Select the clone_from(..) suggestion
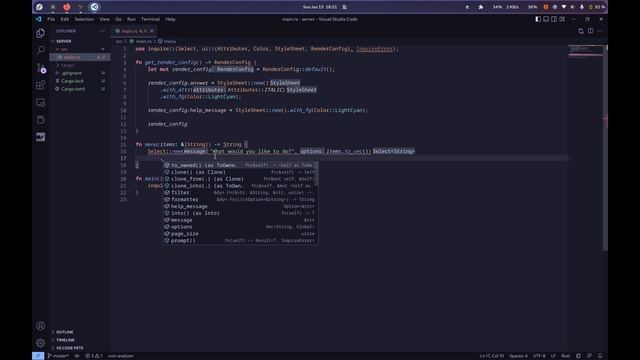 point(240,179)
